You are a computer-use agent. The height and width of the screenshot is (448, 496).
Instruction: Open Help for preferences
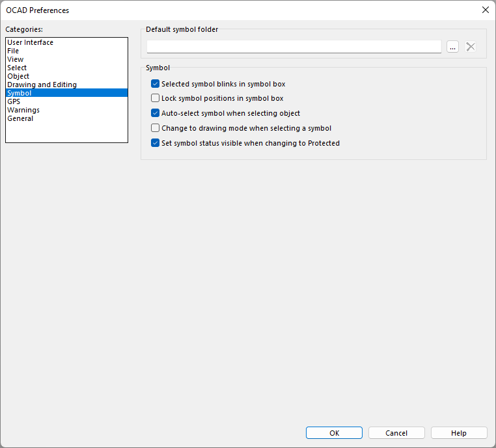pyautogui.click(x=459, y=433)
